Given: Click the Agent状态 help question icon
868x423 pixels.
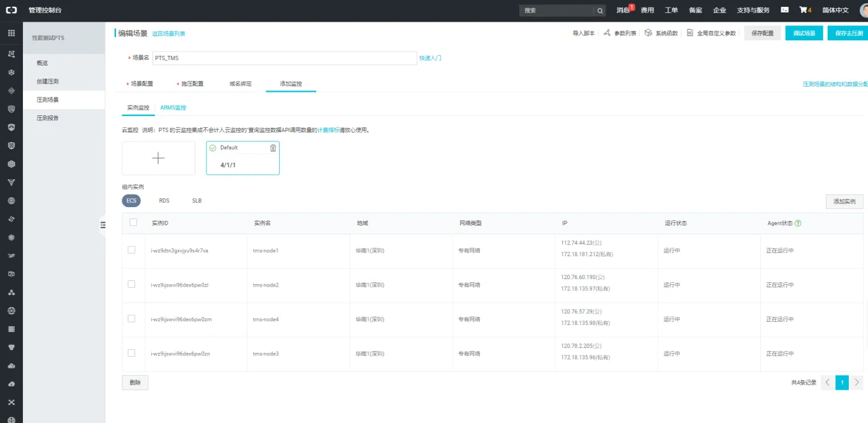Looking at the screenshot, I should pyautogui.click(x=798, y=223).
